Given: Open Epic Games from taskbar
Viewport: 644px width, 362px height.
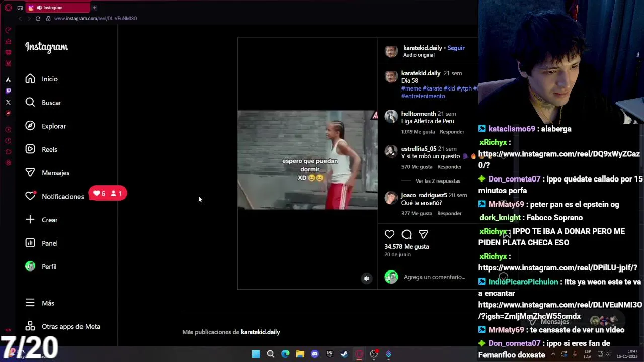Looking at the screenshot, I should coord(330,354).
